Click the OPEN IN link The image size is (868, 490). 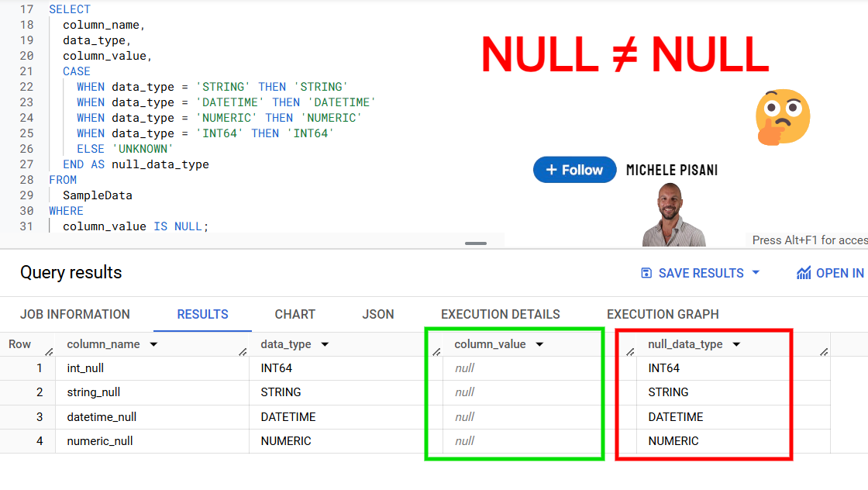click(840, 272)
